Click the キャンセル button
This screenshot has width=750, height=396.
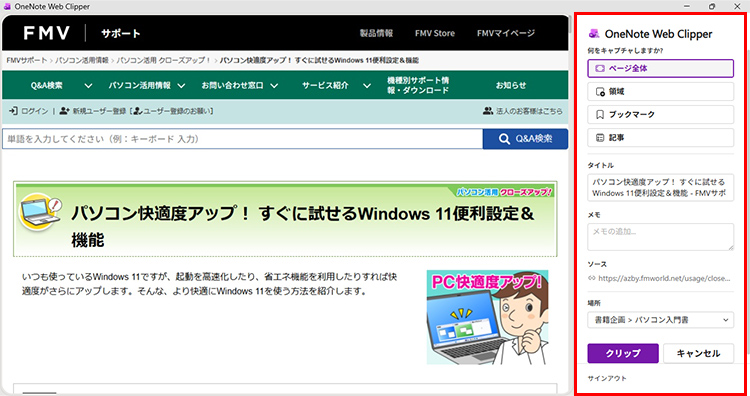(x=698, y=353)
